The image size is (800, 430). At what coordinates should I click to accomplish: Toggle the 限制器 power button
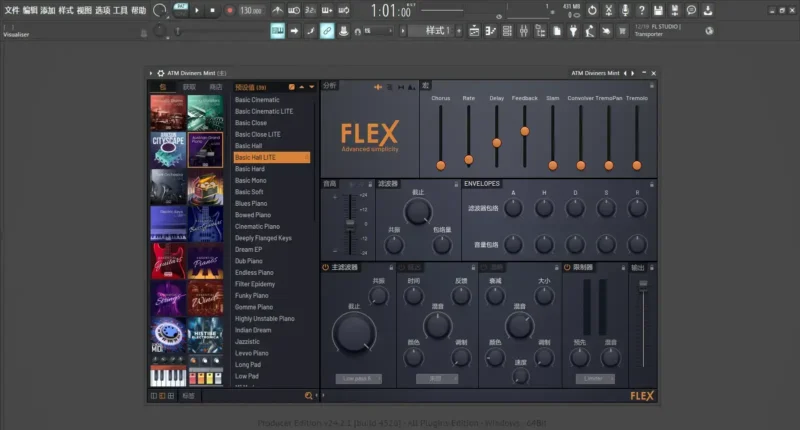pos(565,267)
